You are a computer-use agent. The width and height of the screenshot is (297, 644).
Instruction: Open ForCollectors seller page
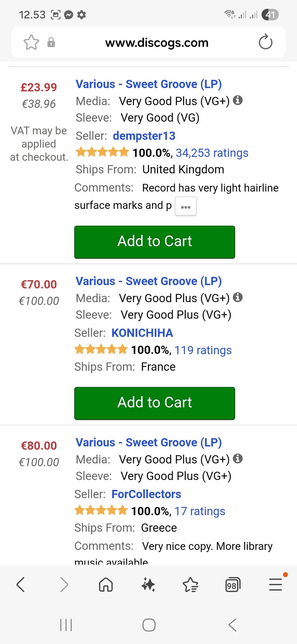pos(146,494)
